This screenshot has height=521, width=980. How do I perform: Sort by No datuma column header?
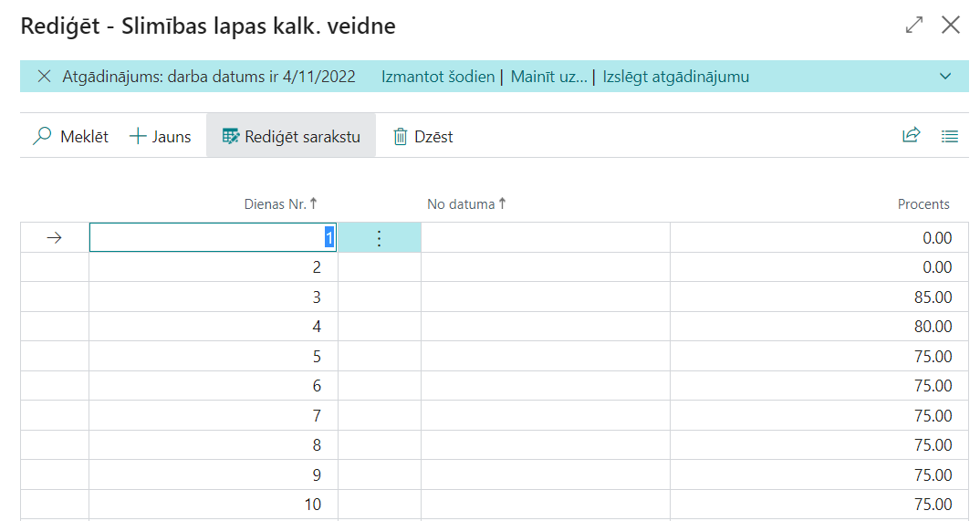[461, 204]
